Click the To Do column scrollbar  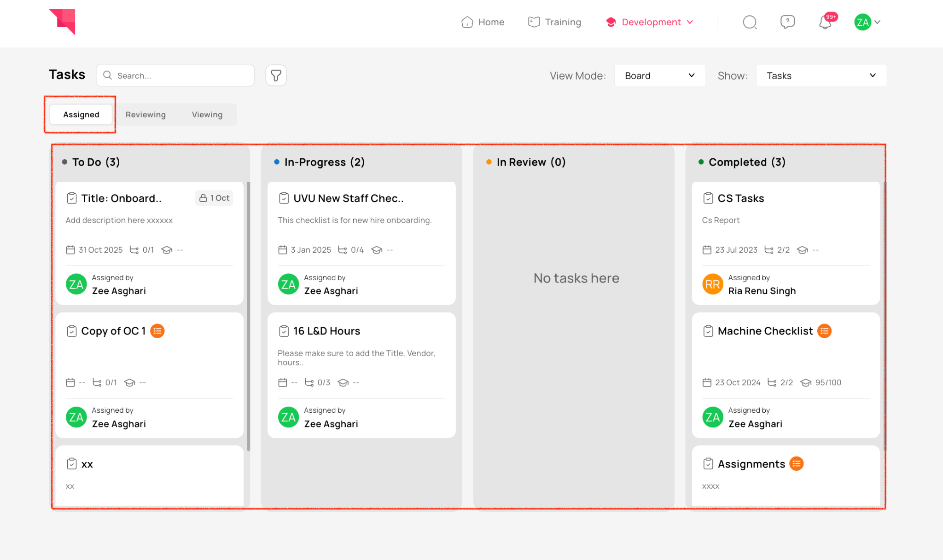point(249,316)
